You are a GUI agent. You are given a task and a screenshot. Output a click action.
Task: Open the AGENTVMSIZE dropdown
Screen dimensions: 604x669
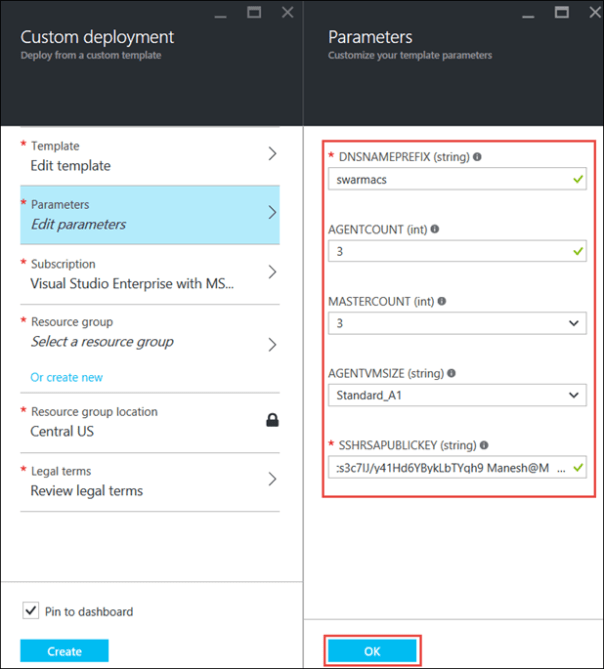(573, 396)
